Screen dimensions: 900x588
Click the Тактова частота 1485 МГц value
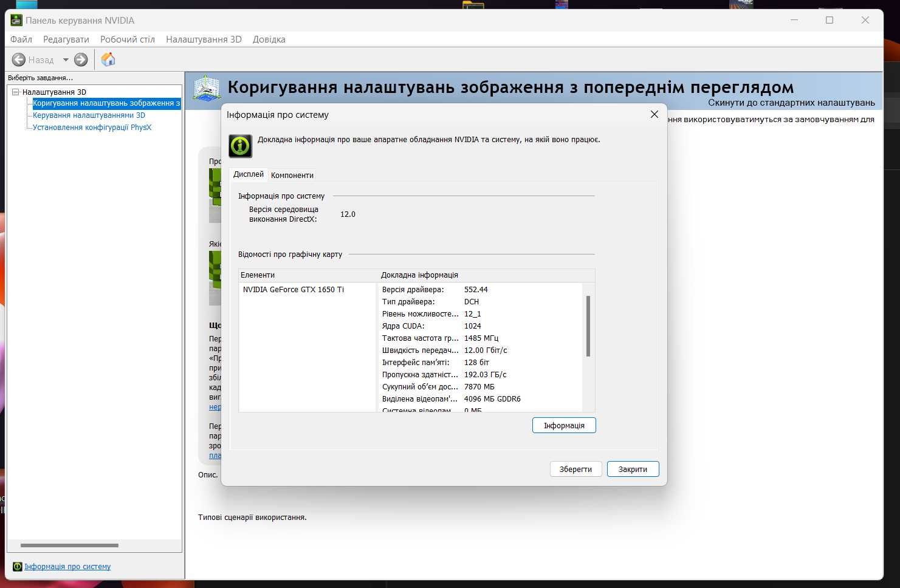[481, 338]
